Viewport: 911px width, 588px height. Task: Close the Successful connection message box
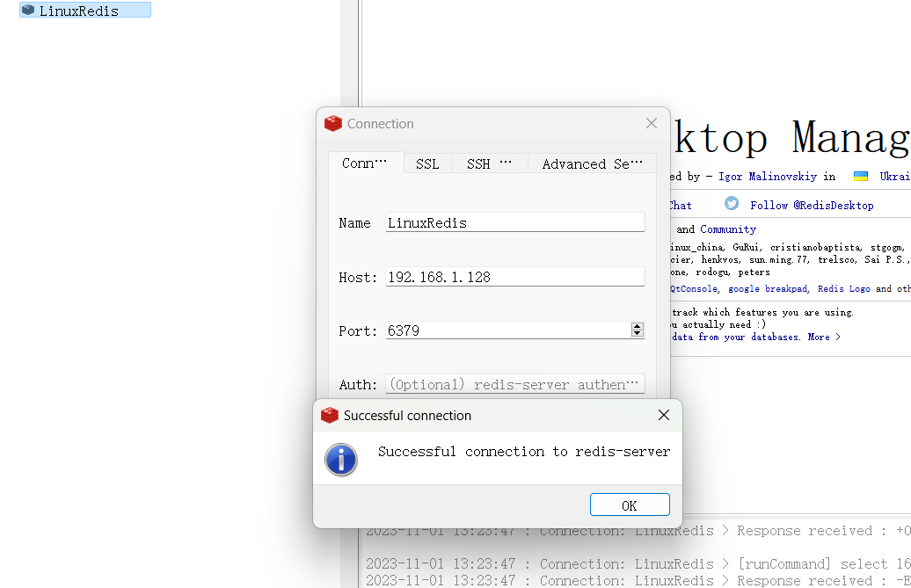pos(664,415)
